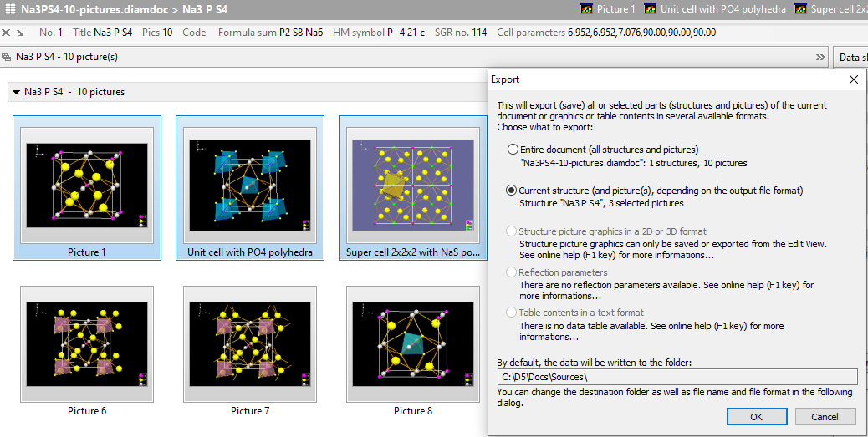Select the Picture 7 thumbnail
868x437 pixels.
pyautogui.click(x=250, y=346)
